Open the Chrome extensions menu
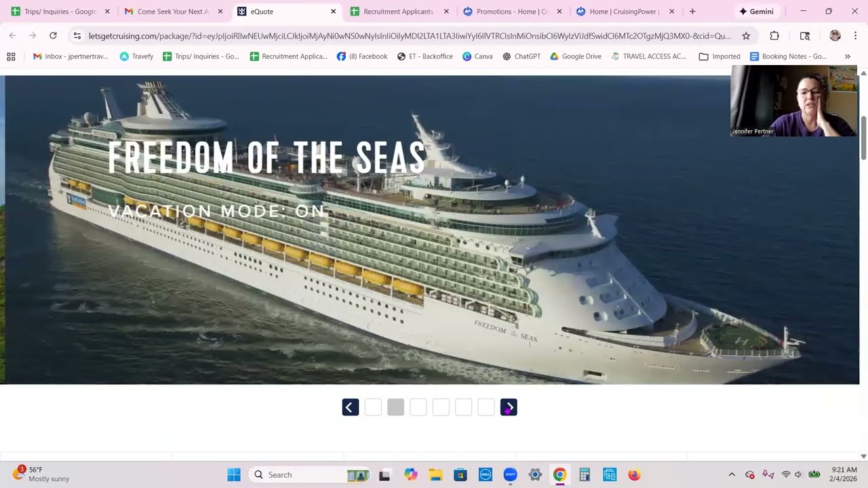Viewport: 868px width, 488px height. pos(774,36)
